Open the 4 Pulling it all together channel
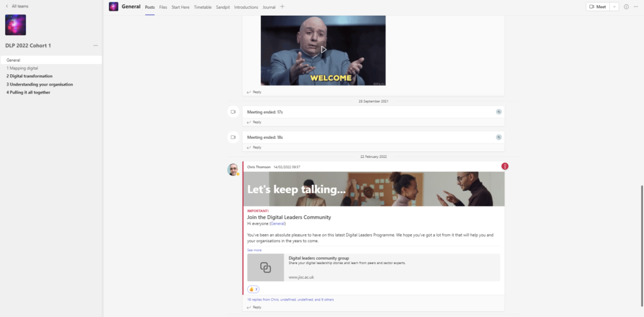The height and width of the screenshot is (317, 644). point(28,92)
